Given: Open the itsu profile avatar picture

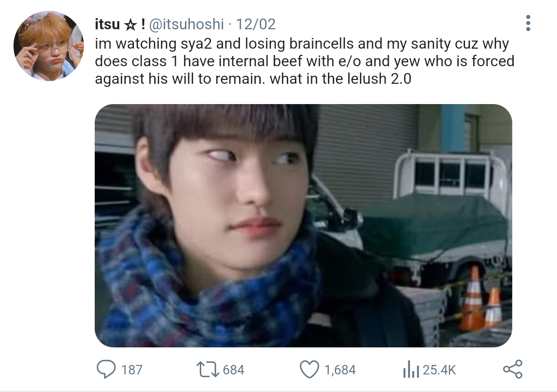Looking at the screenshot, I should (x=49, y=46).
